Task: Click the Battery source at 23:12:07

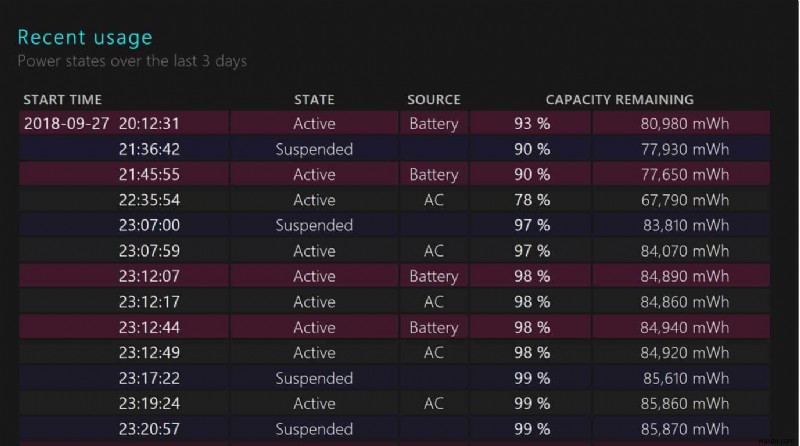Action: point(433,276)
